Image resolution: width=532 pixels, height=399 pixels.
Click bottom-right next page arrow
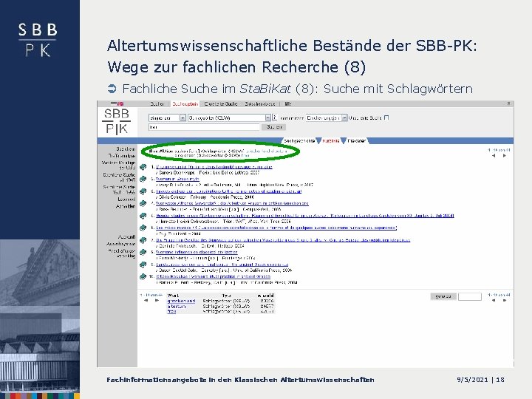pyautogui.click(x=505, y=301)
